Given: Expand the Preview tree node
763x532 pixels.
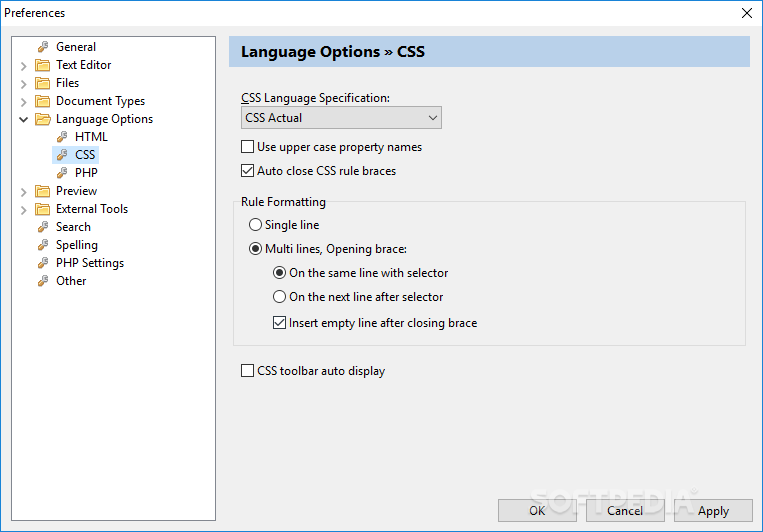Looking at the screenshot, I should point(23,192).
